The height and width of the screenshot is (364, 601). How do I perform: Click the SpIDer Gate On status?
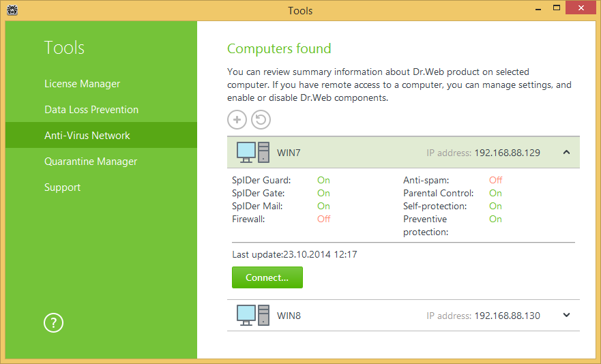pyautogui.click(x=323, y=193)
